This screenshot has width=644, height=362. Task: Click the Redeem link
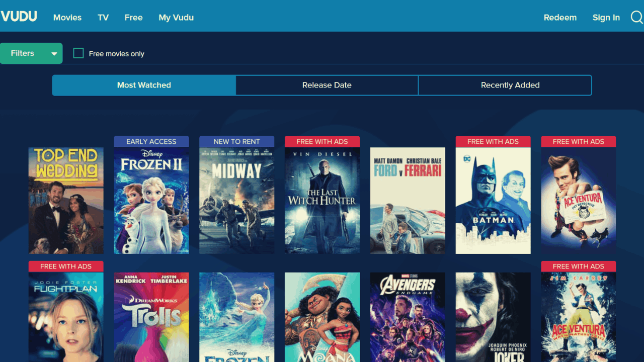560,18
